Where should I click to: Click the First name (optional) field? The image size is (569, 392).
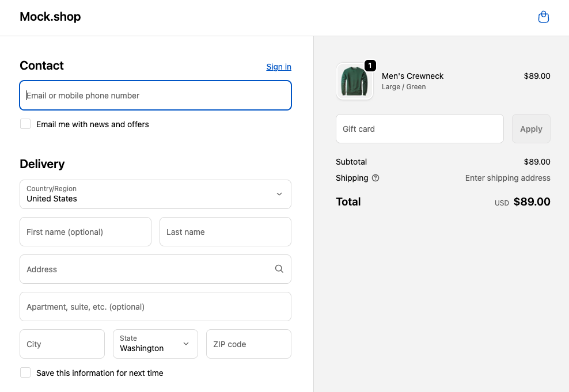point(85,232)
